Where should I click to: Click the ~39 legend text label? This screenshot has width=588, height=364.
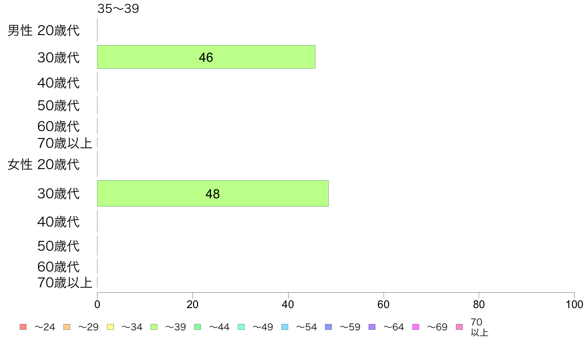175,327
